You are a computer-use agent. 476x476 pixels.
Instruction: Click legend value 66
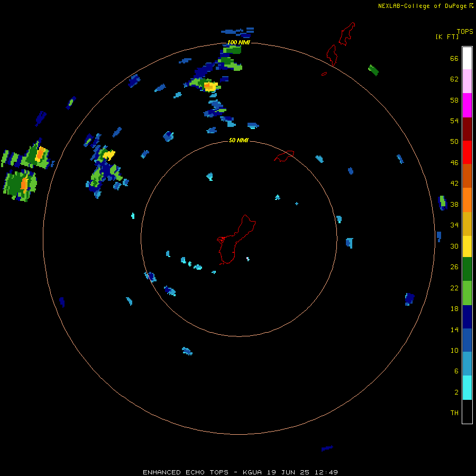454,59
